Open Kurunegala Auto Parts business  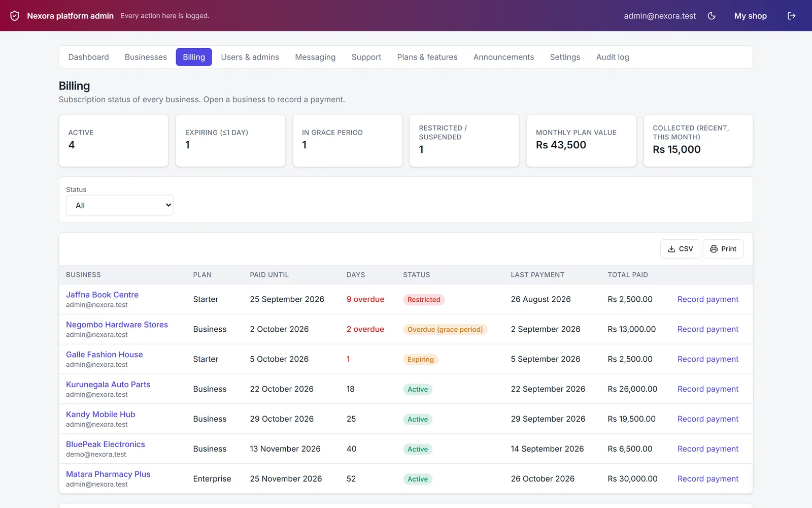(x=108, y=385)
